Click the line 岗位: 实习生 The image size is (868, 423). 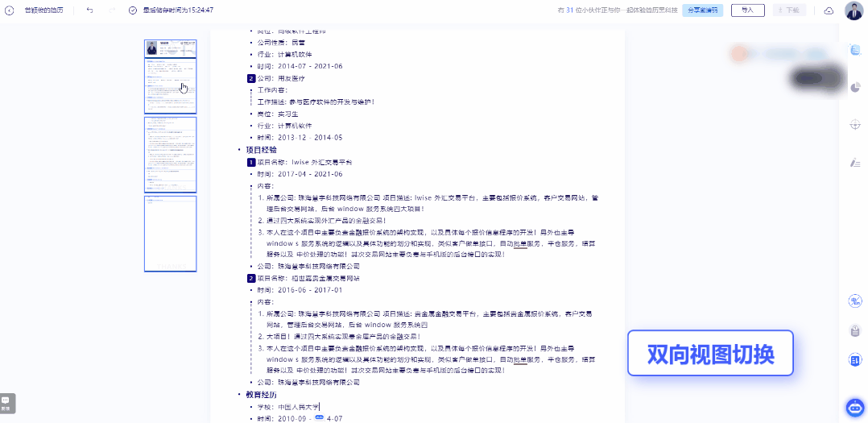tap(278, 114)
